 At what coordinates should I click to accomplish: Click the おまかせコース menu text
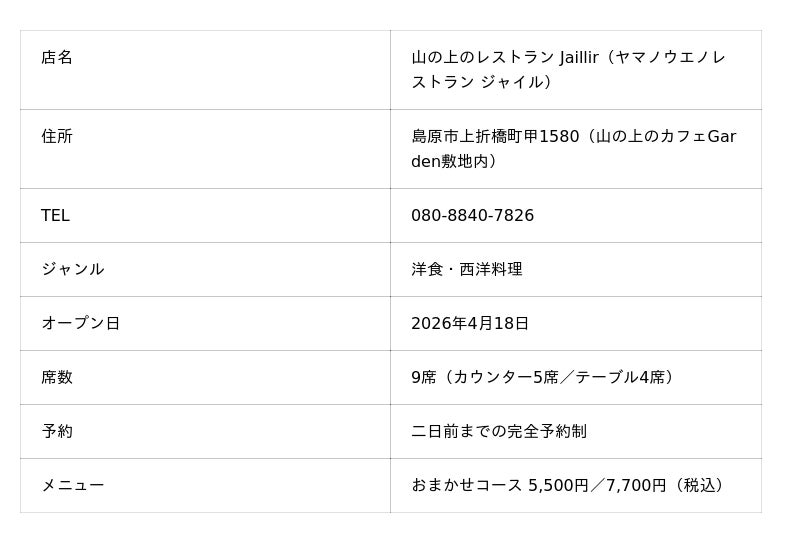[467, 486]
